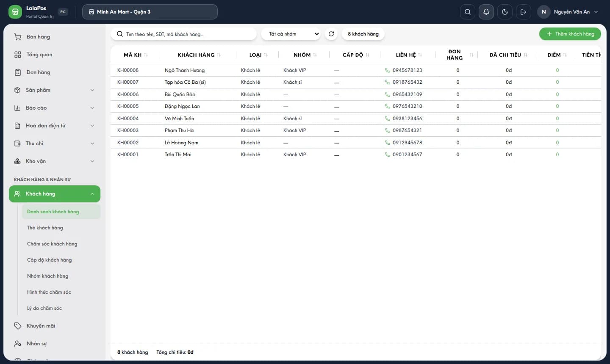Click phone icon for 0945678123
The image size is (610, 364).
(x=387, y=70)
